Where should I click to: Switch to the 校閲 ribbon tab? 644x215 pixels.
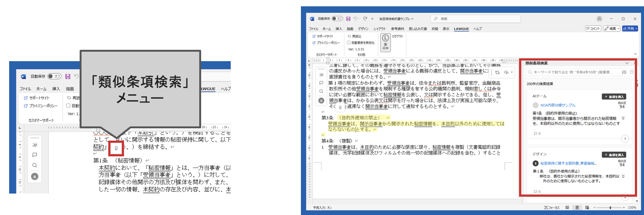coord(435,29)
